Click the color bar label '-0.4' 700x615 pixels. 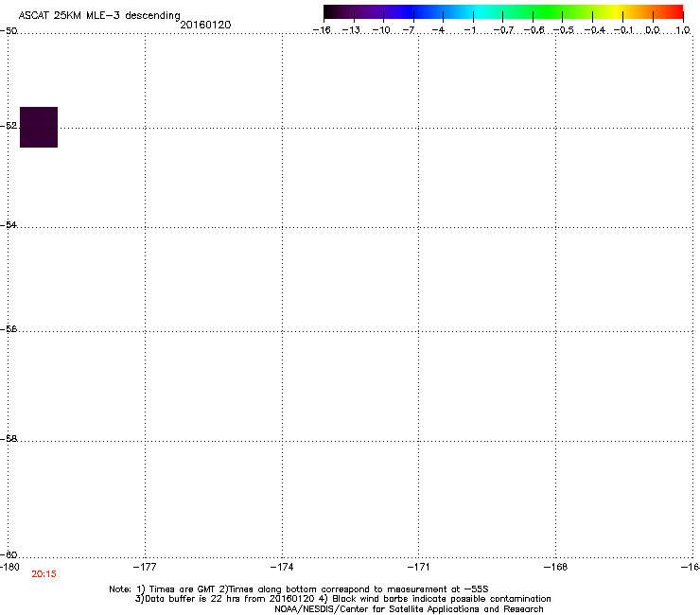click(595, 30)
